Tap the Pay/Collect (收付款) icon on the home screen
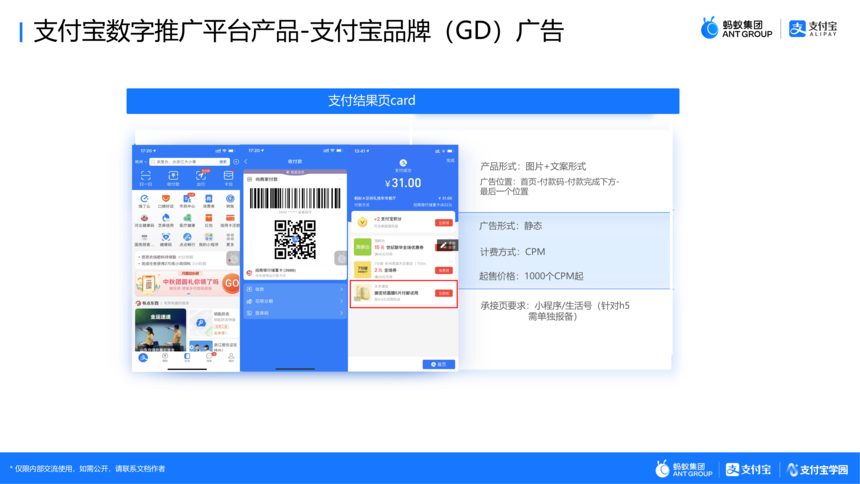The image size is (860, 484). pos(173,176)
